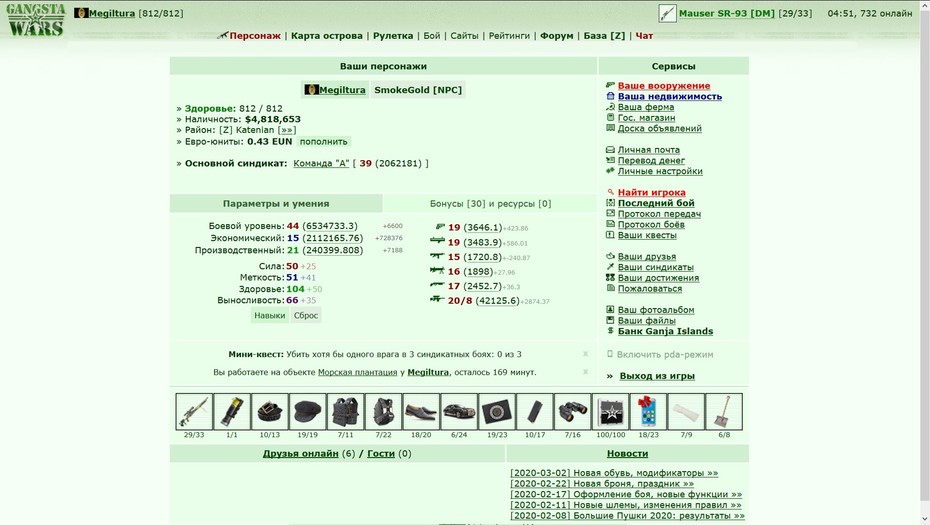Click pistol skill icon in bonuses list
The image size is (930, 525).
(440, 227)
